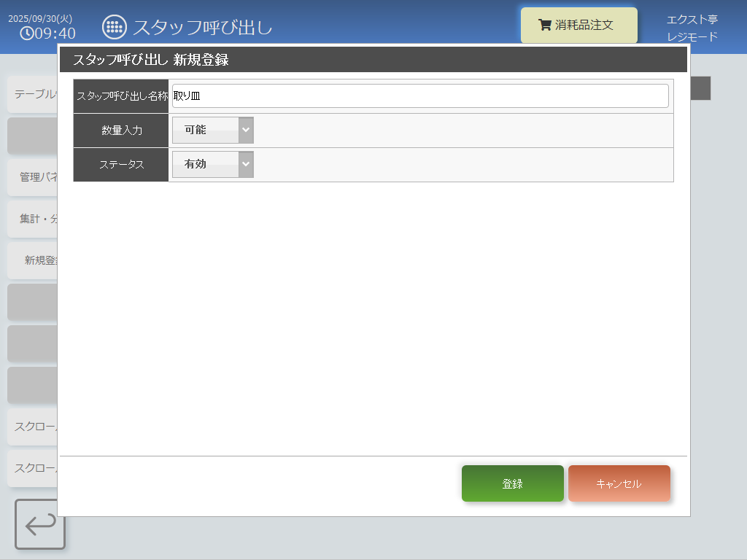This screenshot has width=747, height=560.
Task: Click the スタッフ呼び出し 新規登録 dialog title bar
Action: [x=372, y=60]
